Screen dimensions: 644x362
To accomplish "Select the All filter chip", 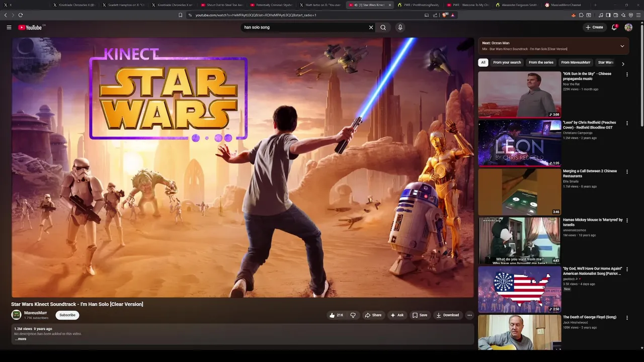I will pyautogui.click(x=483, y=62).
